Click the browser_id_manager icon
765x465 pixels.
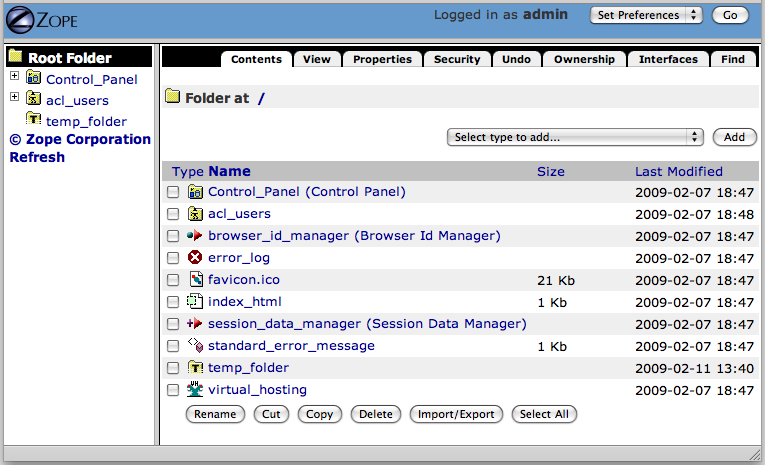tap(195, 236)
